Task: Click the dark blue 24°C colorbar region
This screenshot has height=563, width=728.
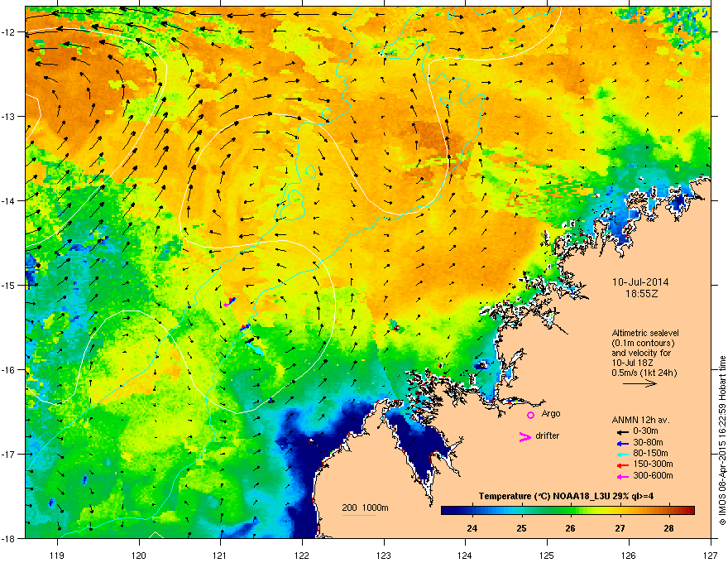Action: [x=472, y=510]
